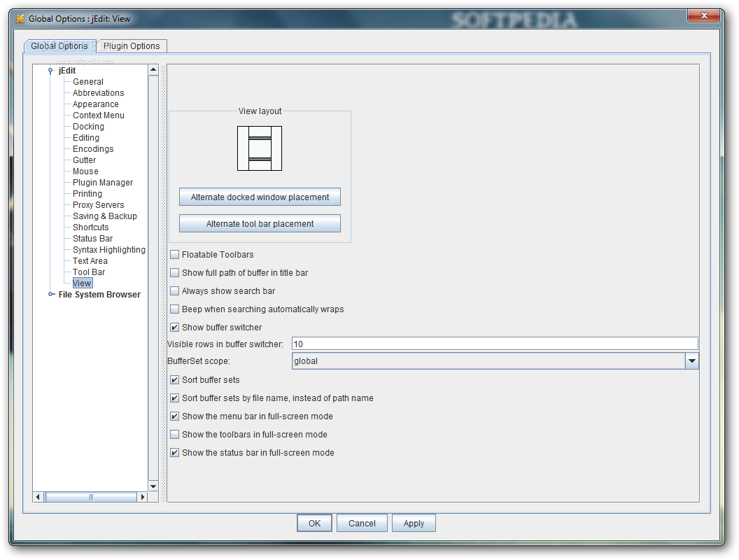This screenshot has width=739, height=560.
Task: Open the Gutter options
Action: click(x=85, y=160)
